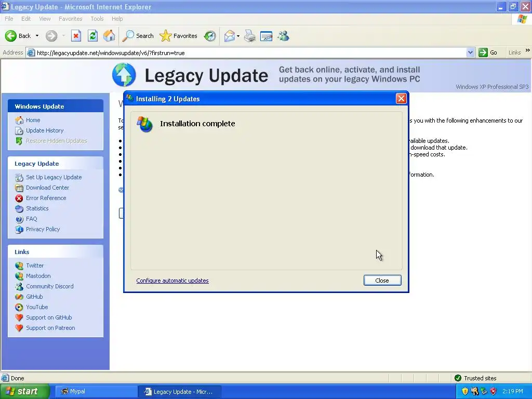
Task: Click the Trusted sites status bar zone
Action: [475, 378]
